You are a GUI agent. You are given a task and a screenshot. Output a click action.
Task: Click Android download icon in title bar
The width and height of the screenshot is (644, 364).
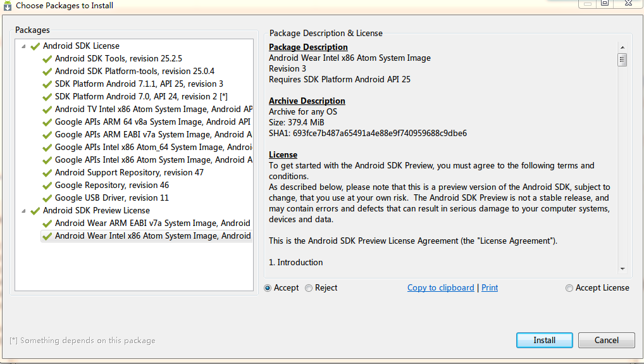(x=8, y=6)
